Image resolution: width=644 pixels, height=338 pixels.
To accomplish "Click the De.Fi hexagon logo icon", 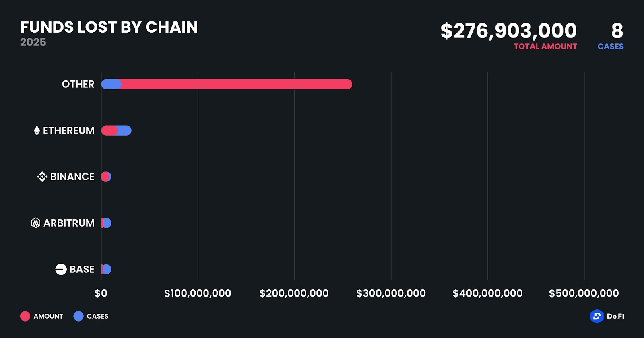I will [x=597, y=316].
